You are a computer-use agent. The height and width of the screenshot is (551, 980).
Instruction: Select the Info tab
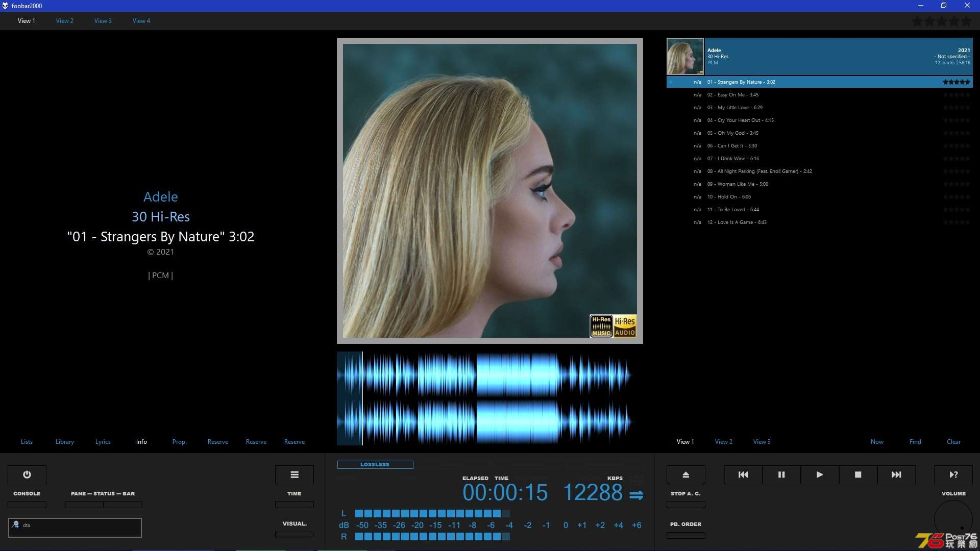coord(141,442)
